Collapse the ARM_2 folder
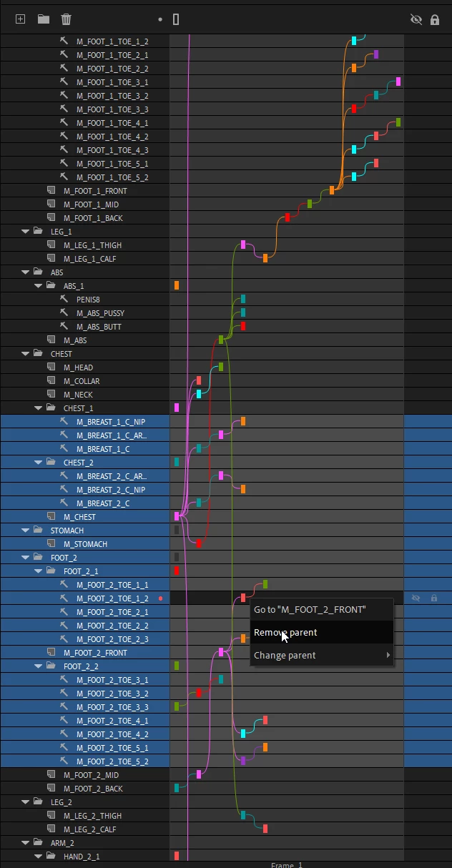 click(26, 843)
